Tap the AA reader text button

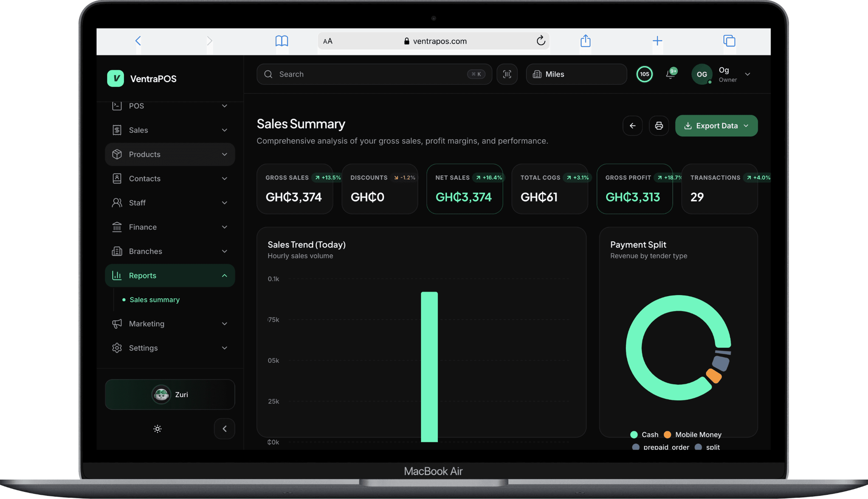[328, 41]
